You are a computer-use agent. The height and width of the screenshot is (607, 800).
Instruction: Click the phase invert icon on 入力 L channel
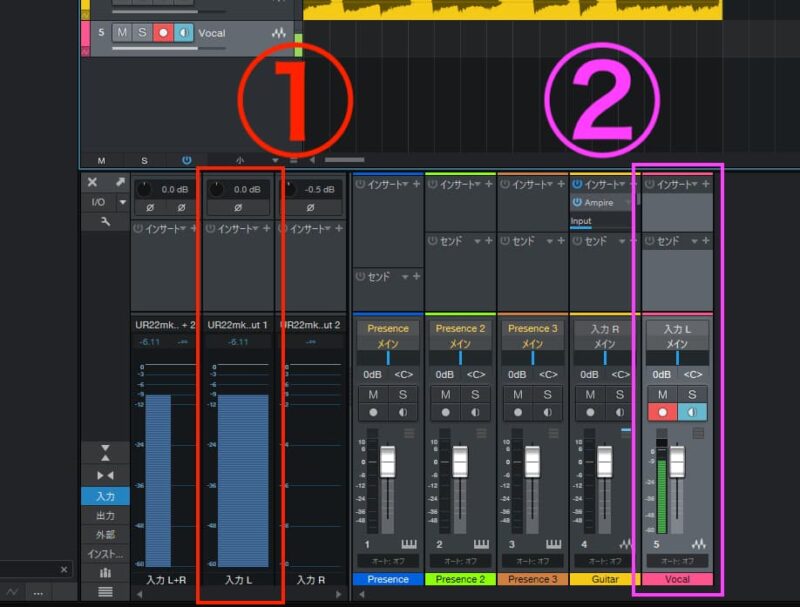238,207
